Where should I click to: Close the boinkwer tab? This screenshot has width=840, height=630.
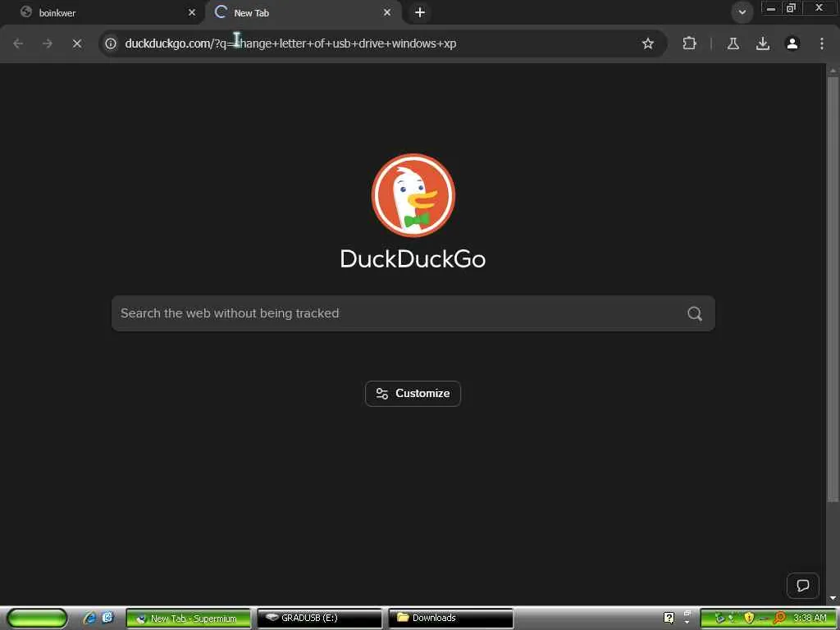192,13
